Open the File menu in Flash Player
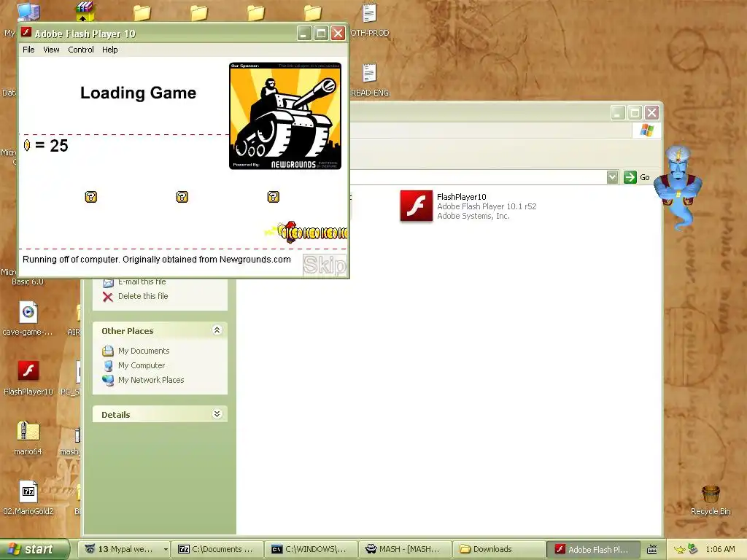The width and height of the screenshot is (747, 560). pyautogui.click(x=28, y=50)
